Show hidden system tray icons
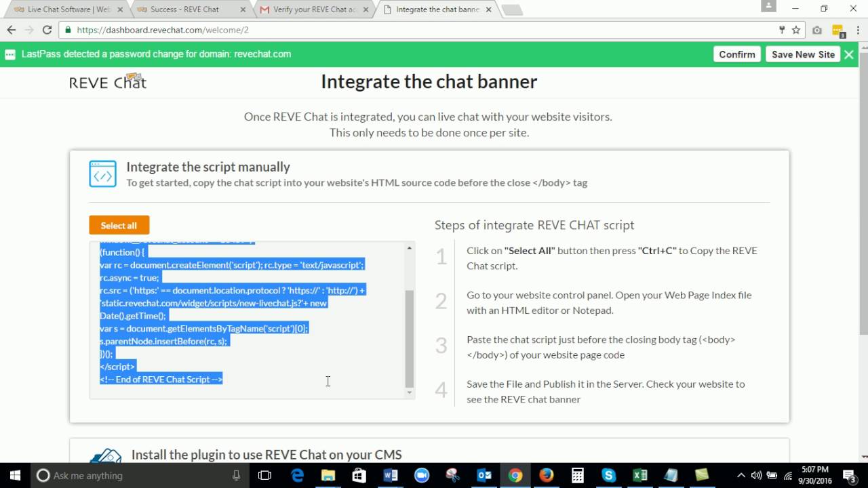The height and width of the screenshot is (488, 868). click(x=741, y=475)
